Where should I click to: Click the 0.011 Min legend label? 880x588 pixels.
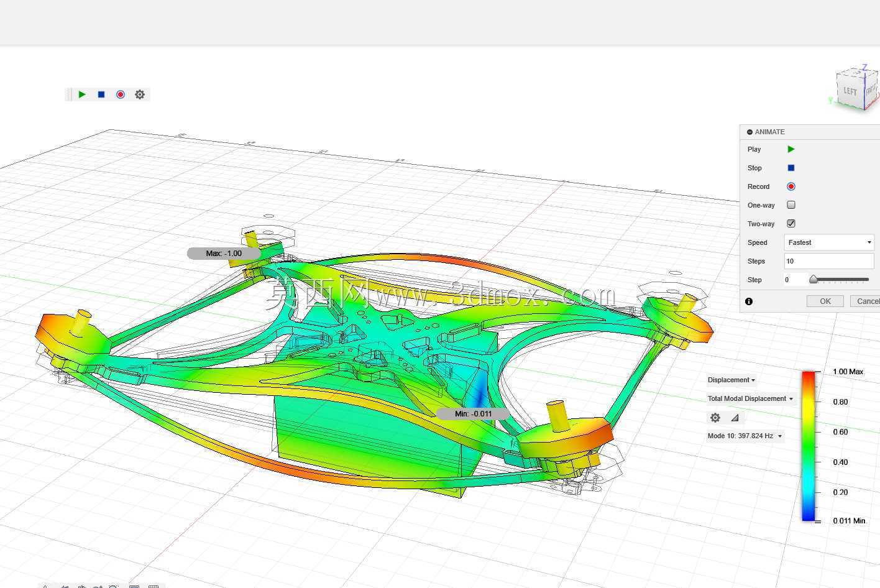pos(850,521)
